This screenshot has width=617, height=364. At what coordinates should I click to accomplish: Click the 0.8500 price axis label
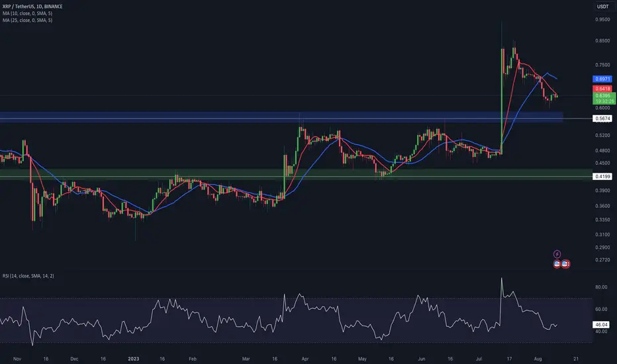click(x=602, y=40)
